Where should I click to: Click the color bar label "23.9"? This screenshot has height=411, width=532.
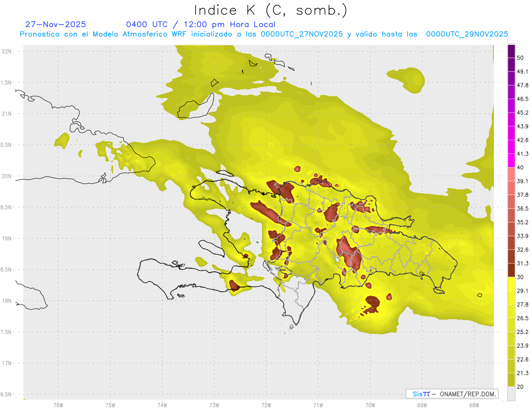(522, 345)
